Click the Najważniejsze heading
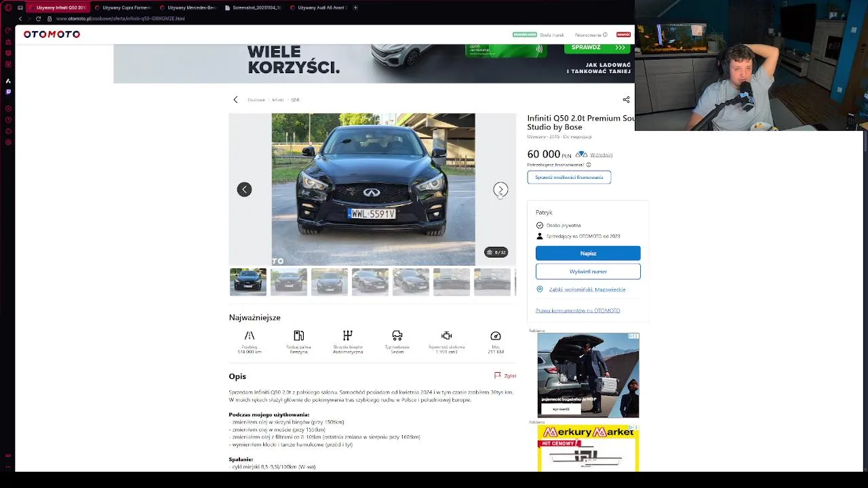Viewport: 868px width, 488px height. (x=254, y=317)
